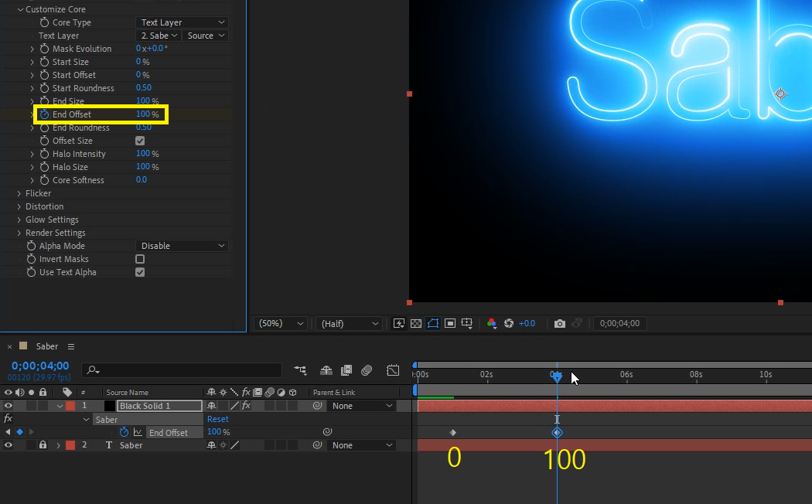This screenshot has height=504, width=812.
Task: Open the Graph Editor icon
Action: click(x=393, y=370)
